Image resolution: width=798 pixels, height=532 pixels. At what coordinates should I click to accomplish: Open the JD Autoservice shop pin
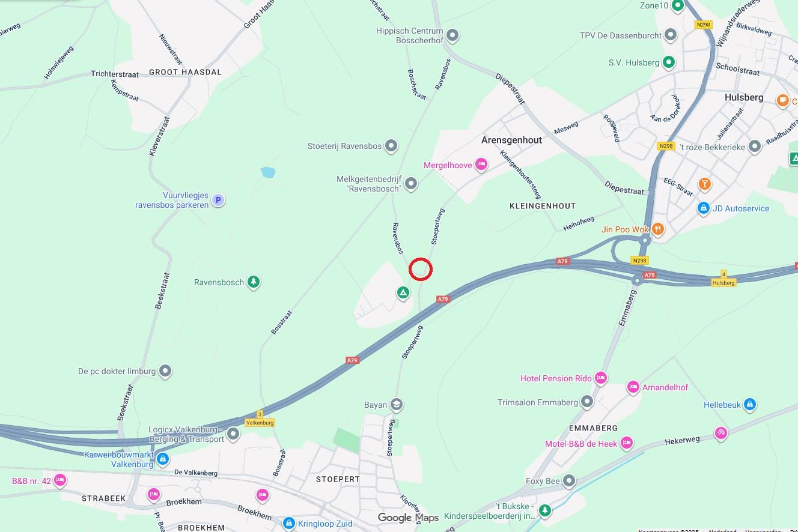pos(704,208)
